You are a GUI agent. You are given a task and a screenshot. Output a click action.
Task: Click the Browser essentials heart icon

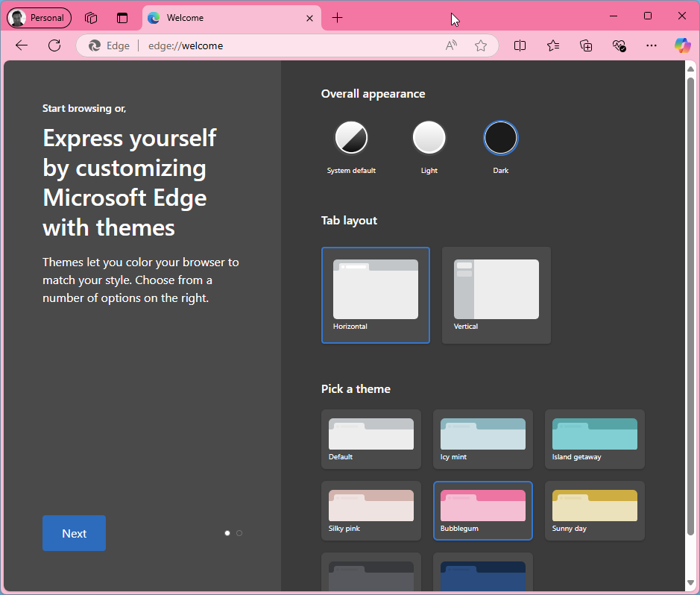click(x=619, y=45)
